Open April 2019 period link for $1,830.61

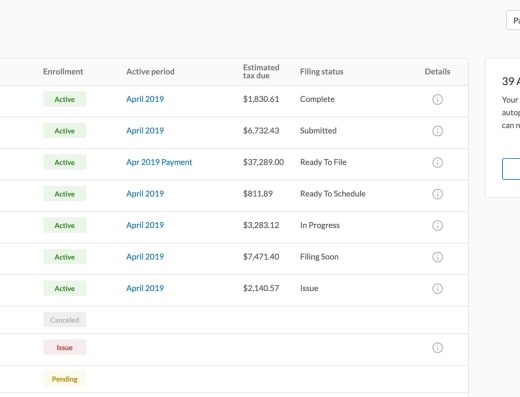145,99
